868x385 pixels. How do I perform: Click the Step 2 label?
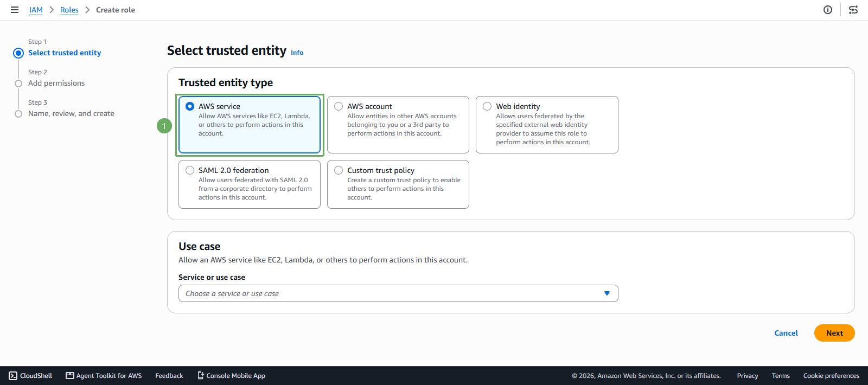(37, 72)
